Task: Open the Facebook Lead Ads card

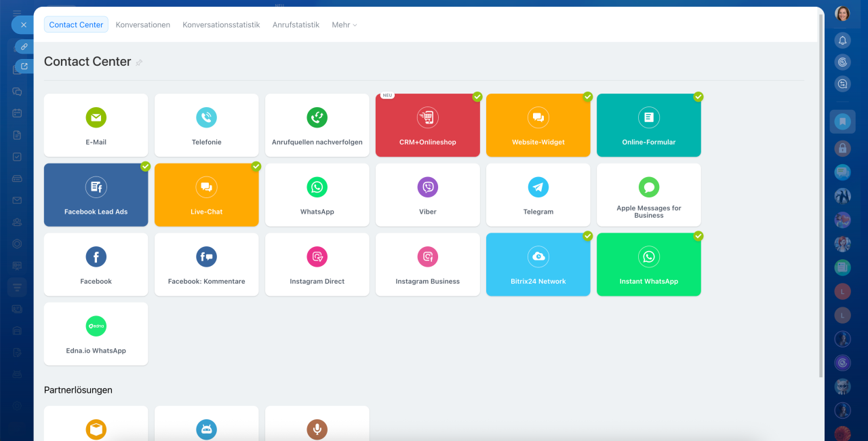Action: pos(96,195)
